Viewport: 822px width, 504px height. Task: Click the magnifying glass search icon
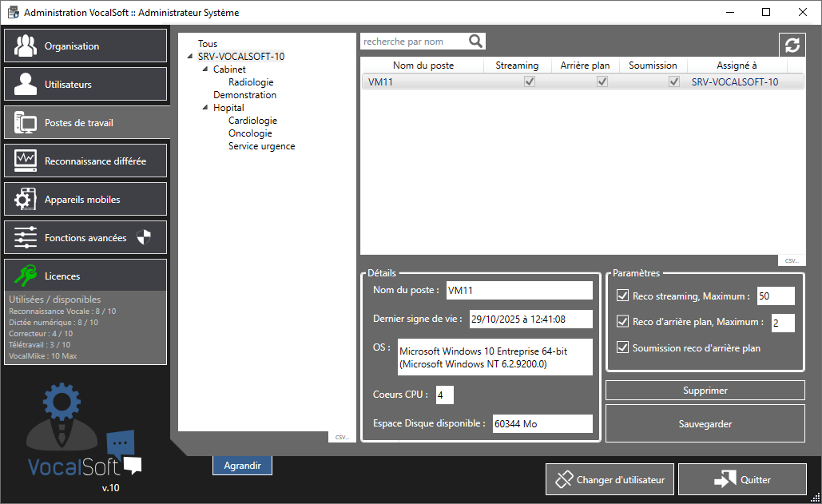click(476, 42)
